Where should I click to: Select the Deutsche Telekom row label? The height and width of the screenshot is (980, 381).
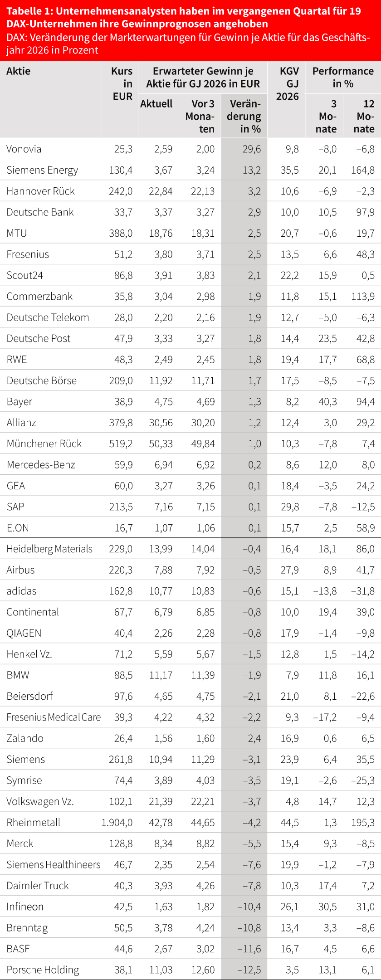pos(48,317)
